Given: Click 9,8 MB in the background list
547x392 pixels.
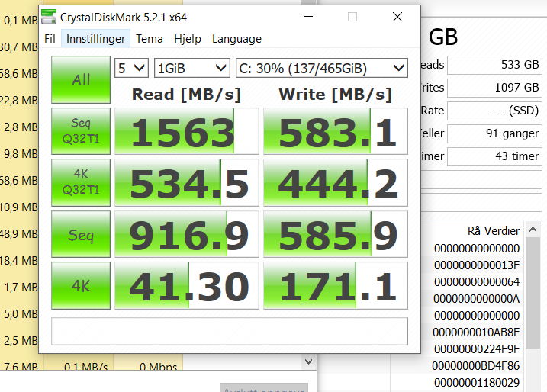Looking at the screenshot, I should coord(21,154).
